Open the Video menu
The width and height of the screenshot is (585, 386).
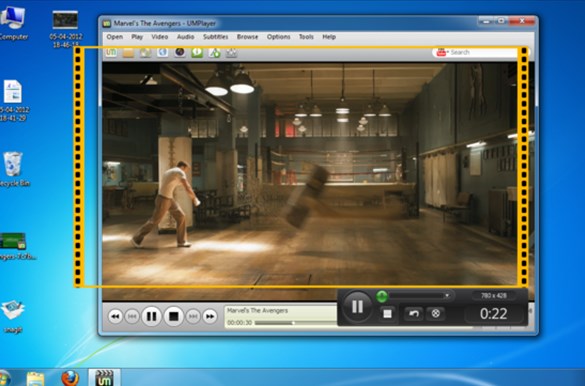[x=160, y=37]
